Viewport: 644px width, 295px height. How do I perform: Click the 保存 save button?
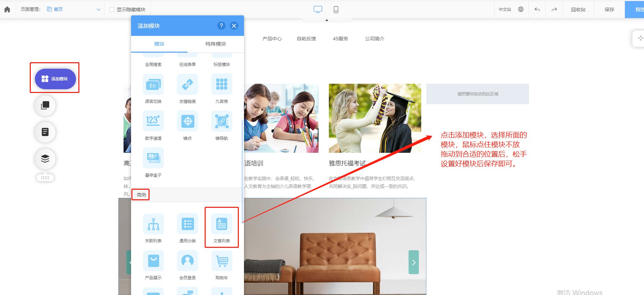[609, 10]
